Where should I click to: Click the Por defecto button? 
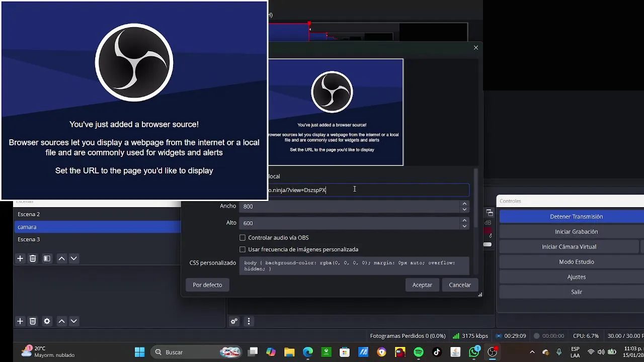pos(207,285)
